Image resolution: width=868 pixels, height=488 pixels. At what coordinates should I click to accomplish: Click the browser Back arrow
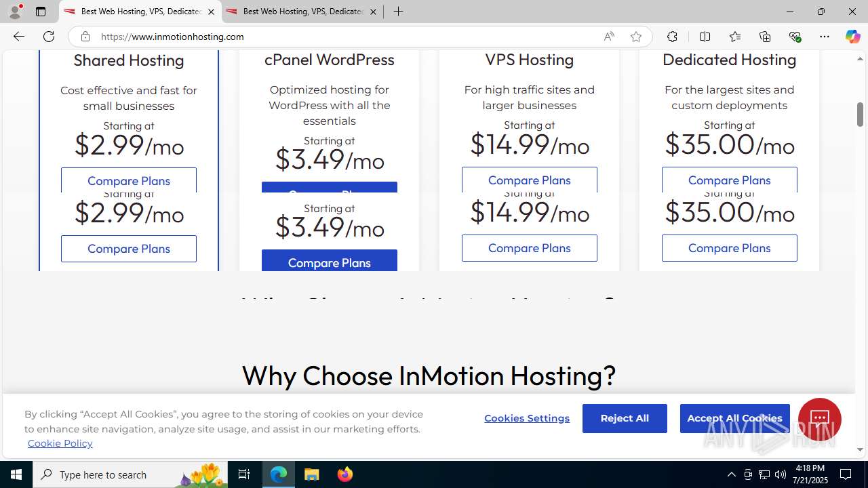[18, 37]
